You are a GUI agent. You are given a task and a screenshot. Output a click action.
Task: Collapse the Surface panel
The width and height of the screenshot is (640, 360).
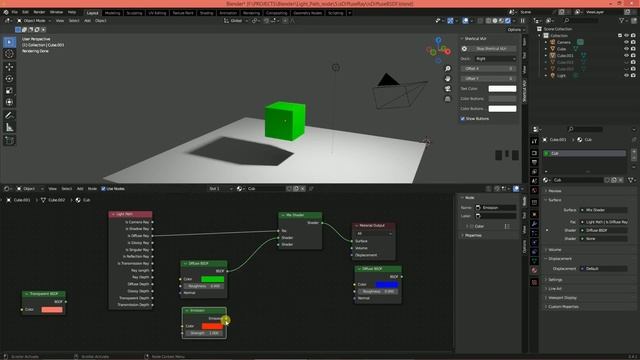(554, 200)
